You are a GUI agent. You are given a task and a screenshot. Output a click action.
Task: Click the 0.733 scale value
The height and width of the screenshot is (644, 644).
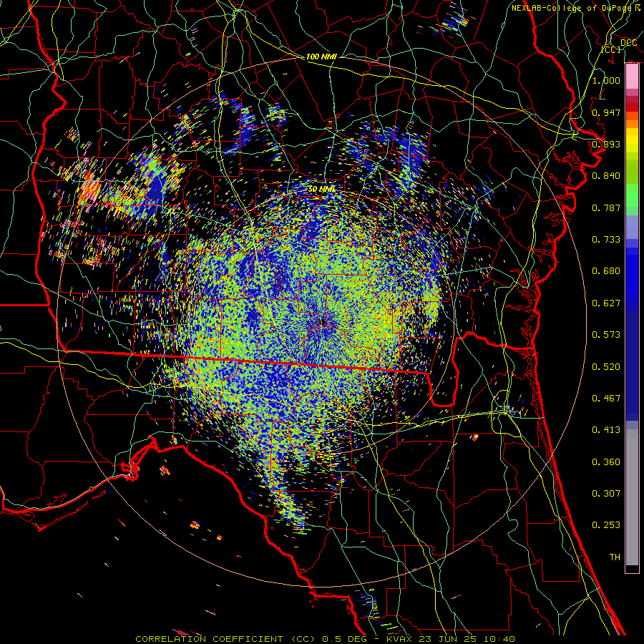pos(606,240)
